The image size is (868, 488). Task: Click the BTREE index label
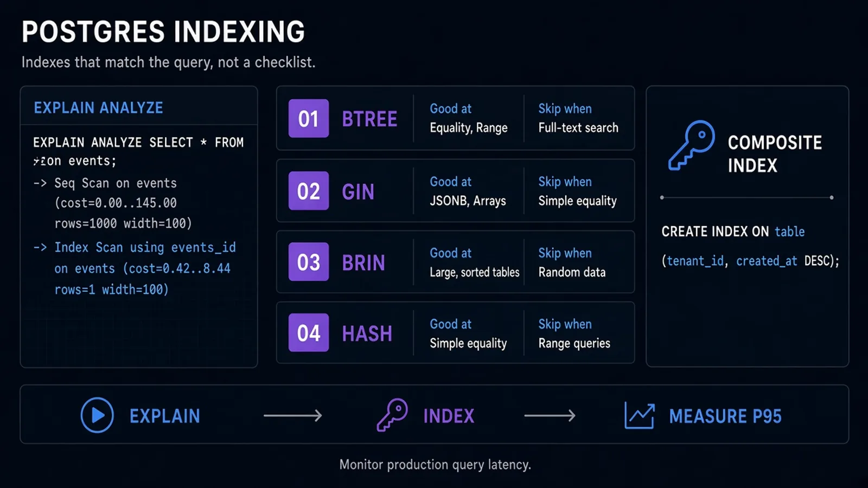[369, 119]
